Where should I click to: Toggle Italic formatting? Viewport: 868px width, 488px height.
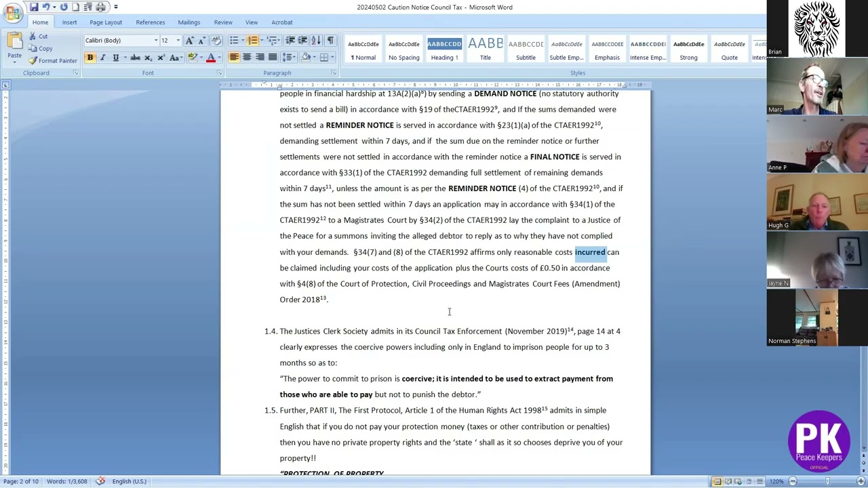[102, 58]
